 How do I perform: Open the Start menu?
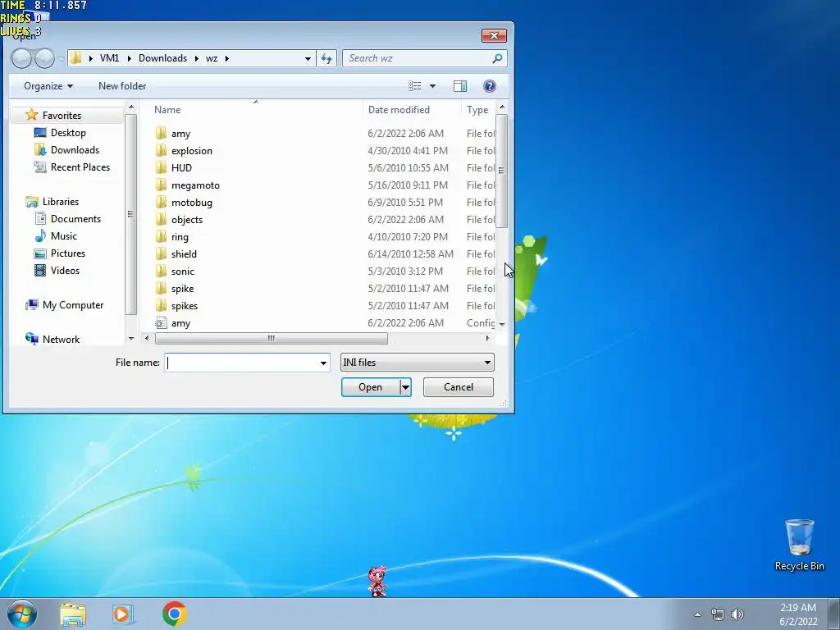click(x=22, y=614)
